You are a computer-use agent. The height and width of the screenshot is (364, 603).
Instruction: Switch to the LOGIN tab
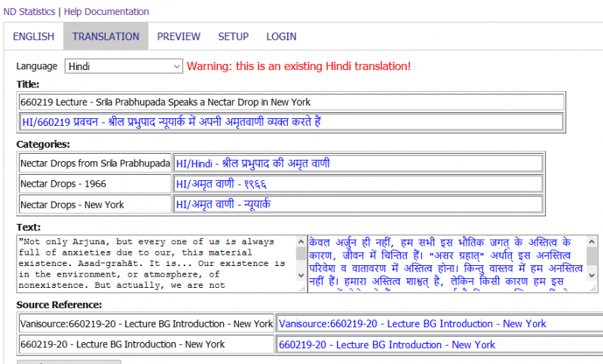click(281, 36)
